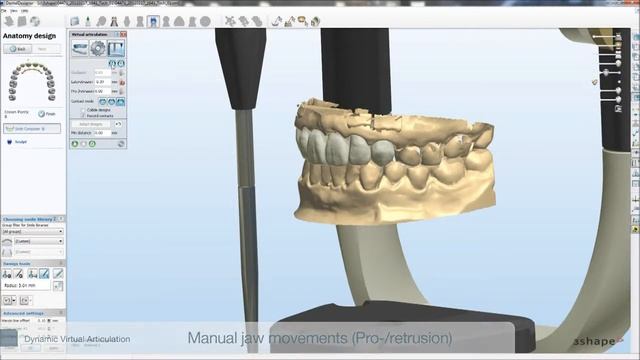
Task: Click the refresh icon at bottom of Virtual articulation
Action: (121, 144)
